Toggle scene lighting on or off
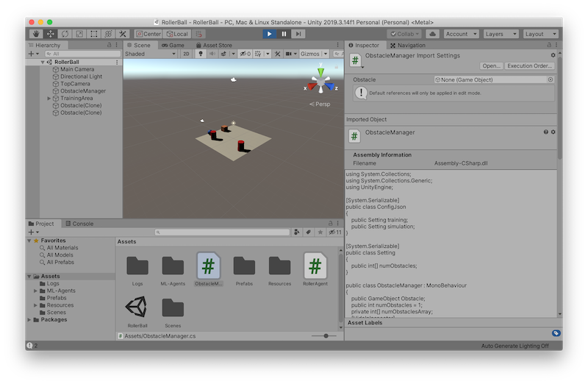The height and width of the screenshot is (384, 588). (x=201, y=54)
